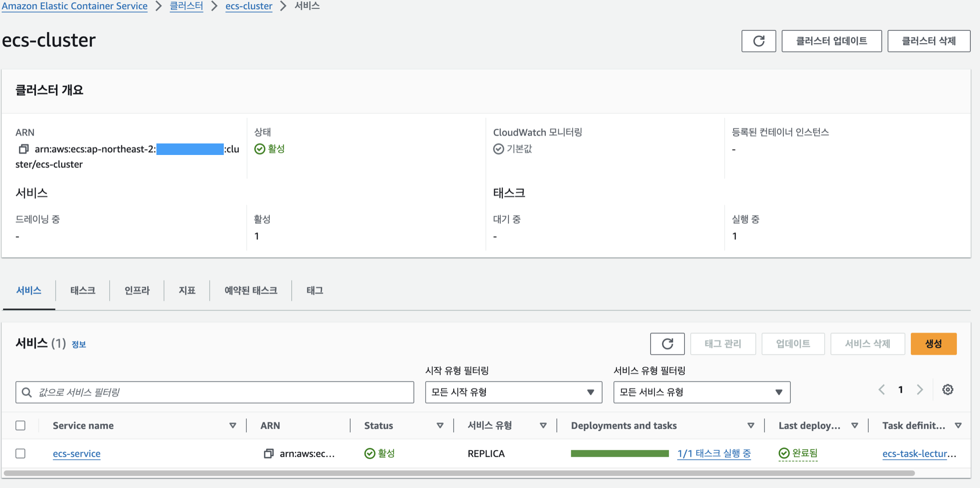Open the 모든 서비스 유형 dropdown

point(702,392)
